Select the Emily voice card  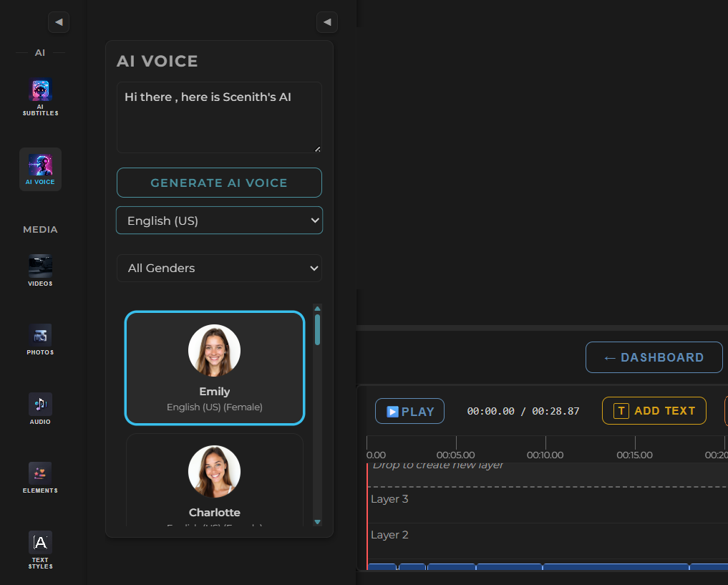[215, 368]
